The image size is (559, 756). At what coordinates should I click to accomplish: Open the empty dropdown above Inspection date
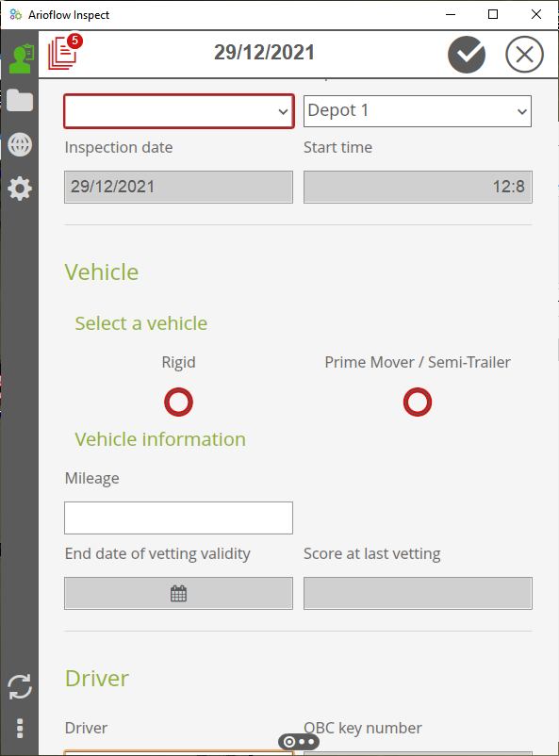(178, 110)
